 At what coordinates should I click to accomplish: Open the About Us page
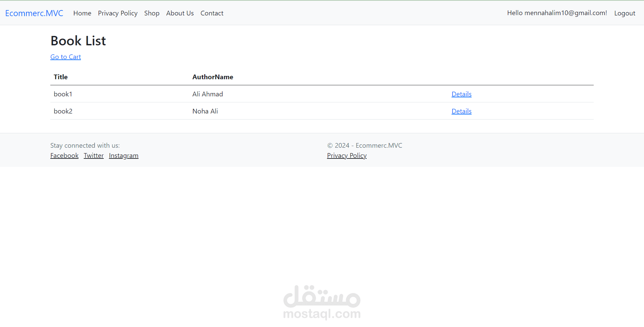pyautogui.click(x=180, y=13)
